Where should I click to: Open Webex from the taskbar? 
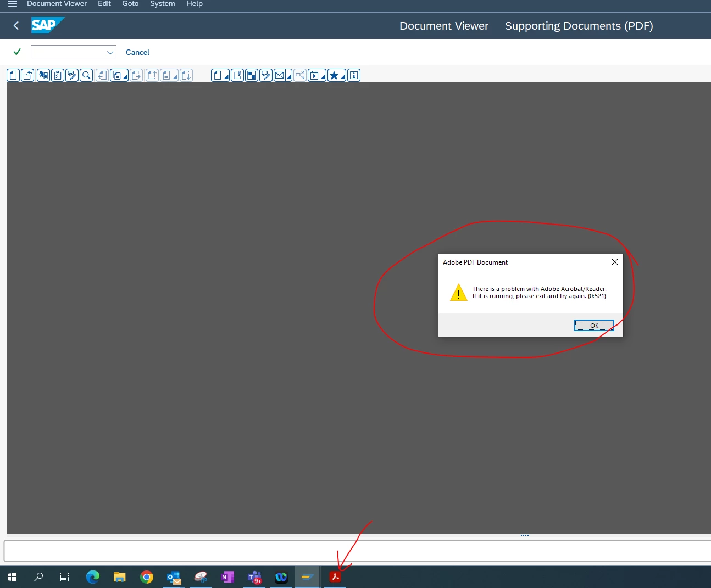click(281, 577)
